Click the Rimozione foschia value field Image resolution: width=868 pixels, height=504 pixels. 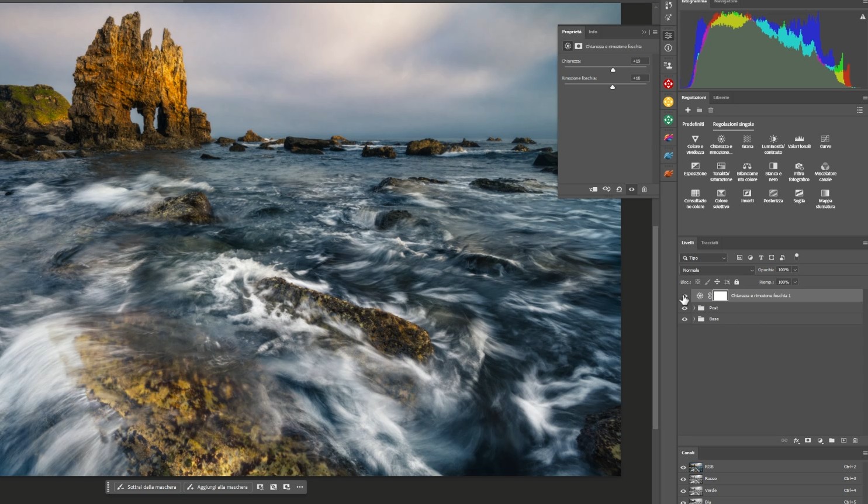pyautogui.click(x=639, y=78)
